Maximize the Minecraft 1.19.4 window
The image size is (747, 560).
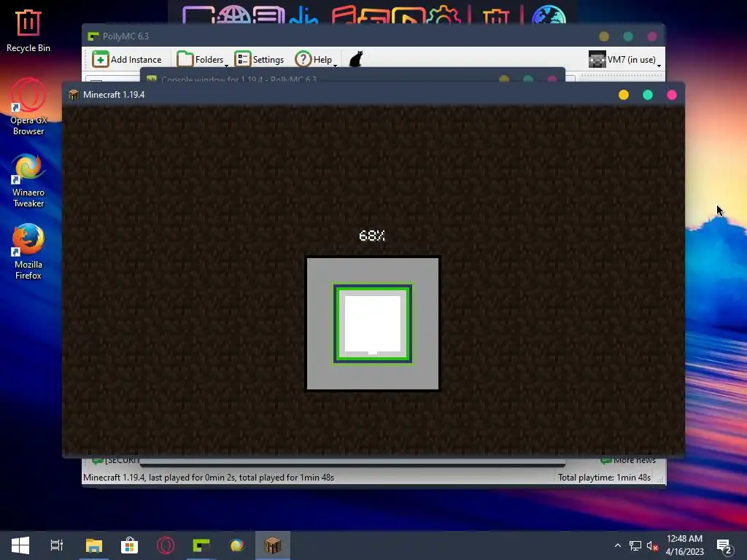click(648, 95)
